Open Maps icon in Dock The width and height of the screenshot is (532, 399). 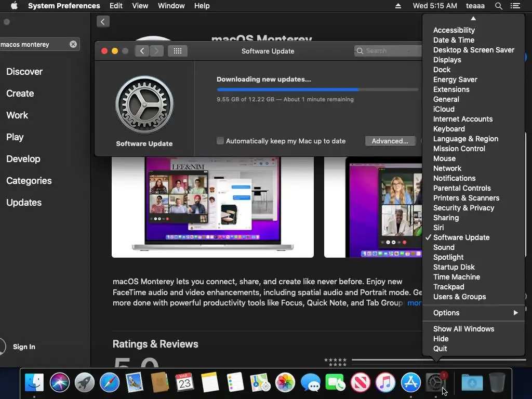[x=260, y=382]
